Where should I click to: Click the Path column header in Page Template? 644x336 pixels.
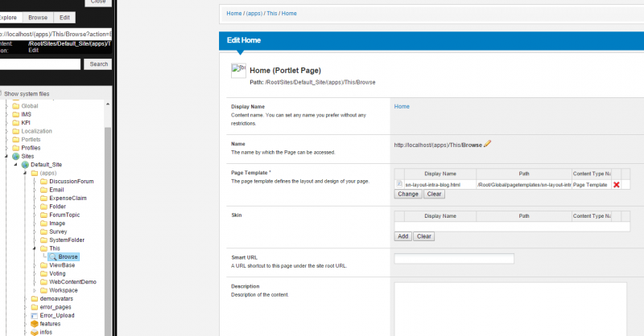tap(524, 174)
